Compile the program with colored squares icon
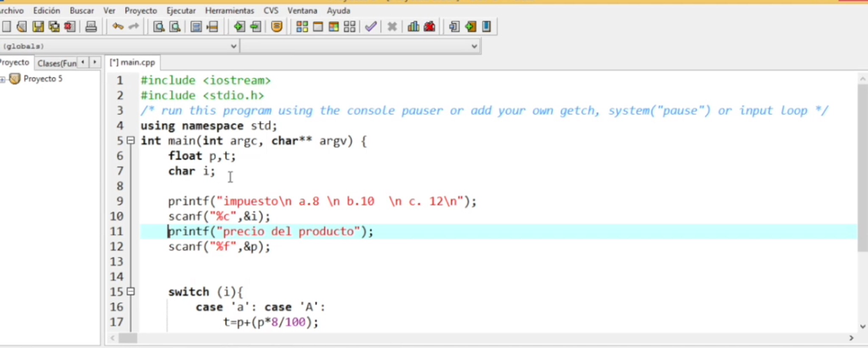868x348 pixels. (x=302, y=27)
